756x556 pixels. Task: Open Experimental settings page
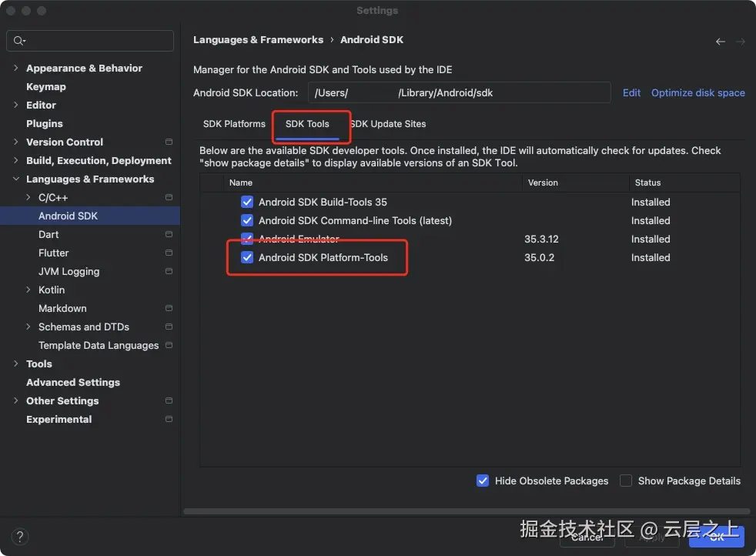coord(59,419)
